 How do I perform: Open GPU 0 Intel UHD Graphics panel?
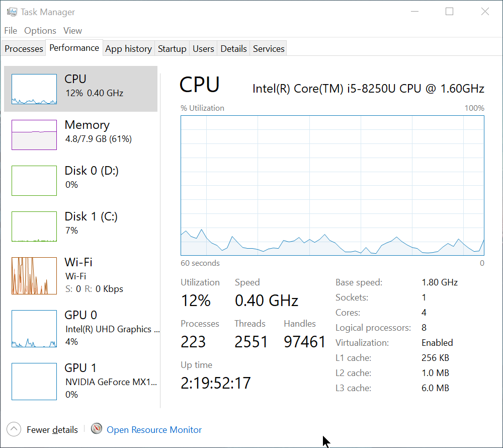(80, 327)
